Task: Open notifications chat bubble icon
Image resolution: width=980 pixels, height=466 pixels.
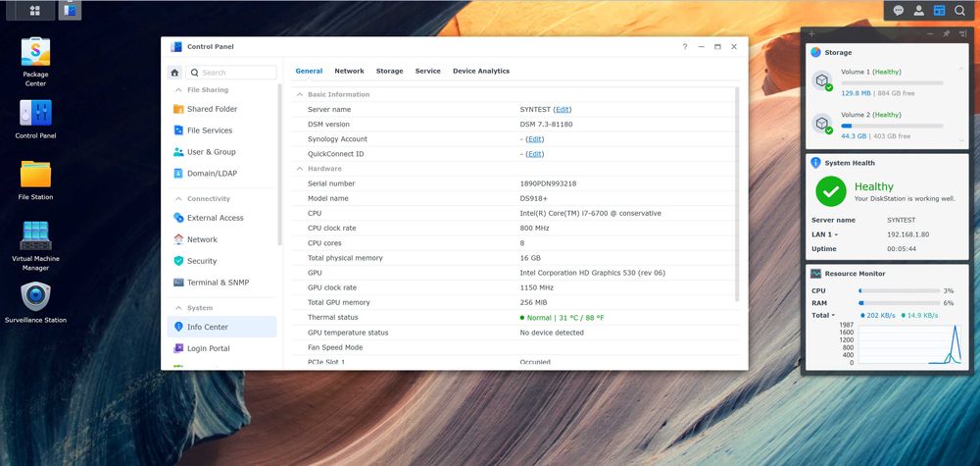Action: [898, 10]
